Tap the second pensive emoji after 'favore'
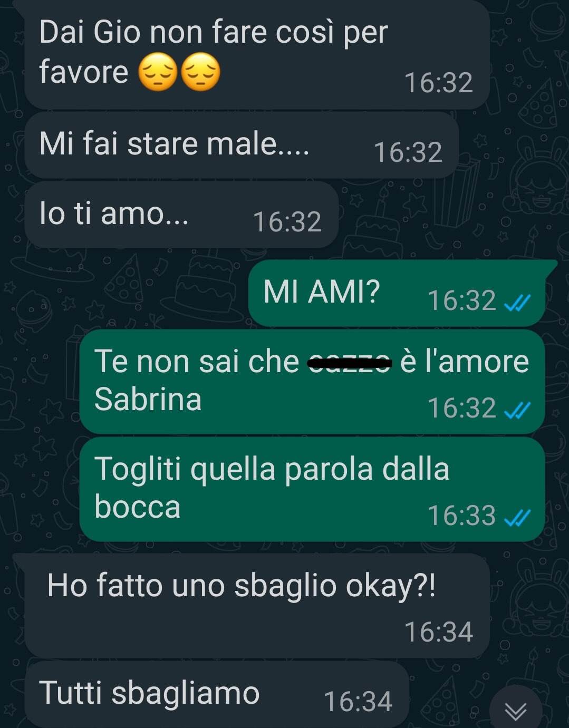This screenshot has height=728, width=569. click(x=200, y=74)
